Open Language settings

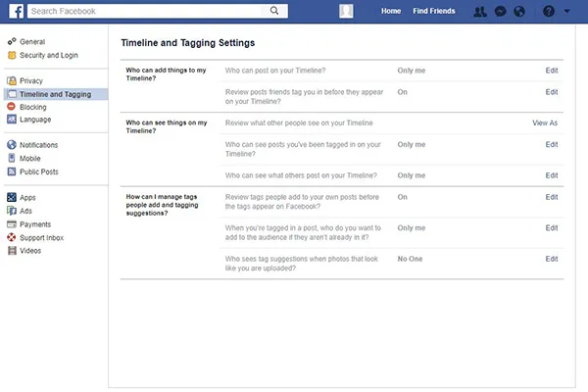[x=35, y=120]
